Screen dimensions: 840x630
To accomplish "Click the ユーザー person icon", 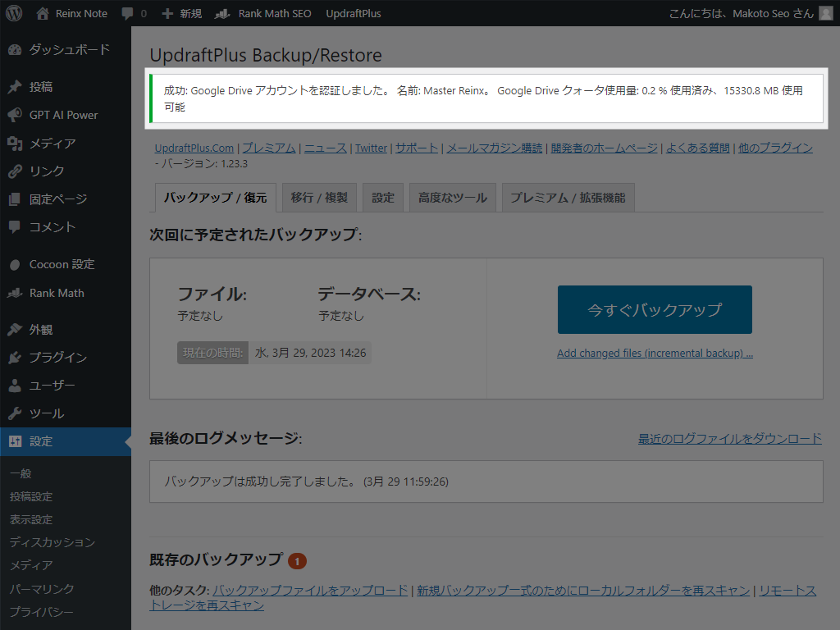I will (x=15, y=386).
